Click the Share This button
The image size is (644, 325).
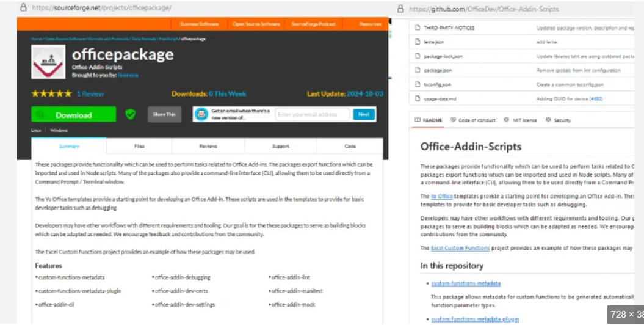tap(164, 114)
